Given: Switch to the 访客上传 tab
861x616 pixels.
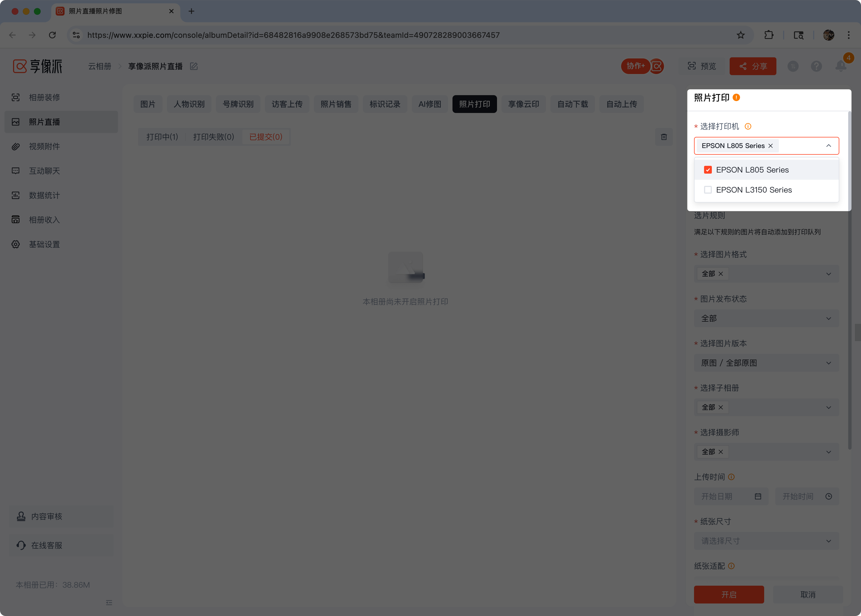Looking at the screenshot, I should coord(287,104).
